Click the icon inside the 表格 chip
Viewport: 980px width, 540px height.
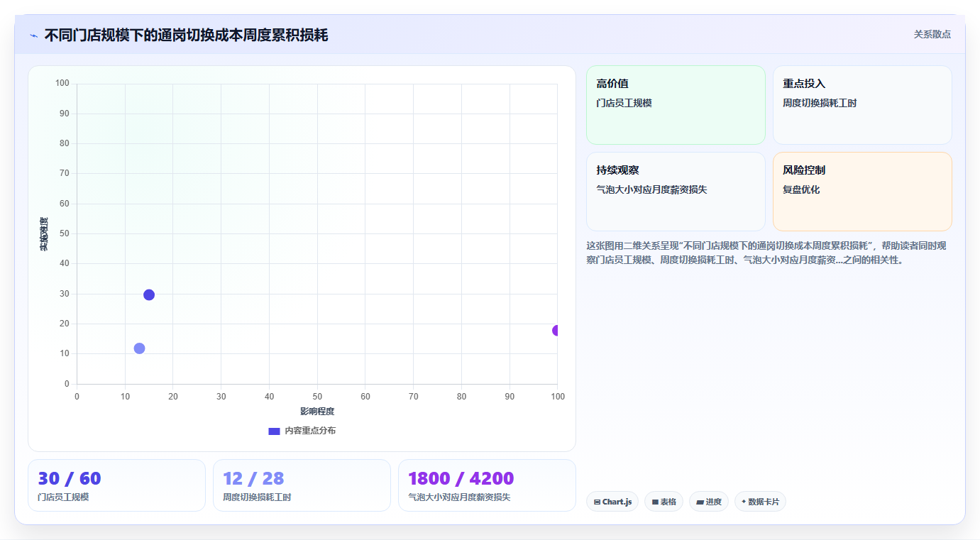(x=656, y=502)
